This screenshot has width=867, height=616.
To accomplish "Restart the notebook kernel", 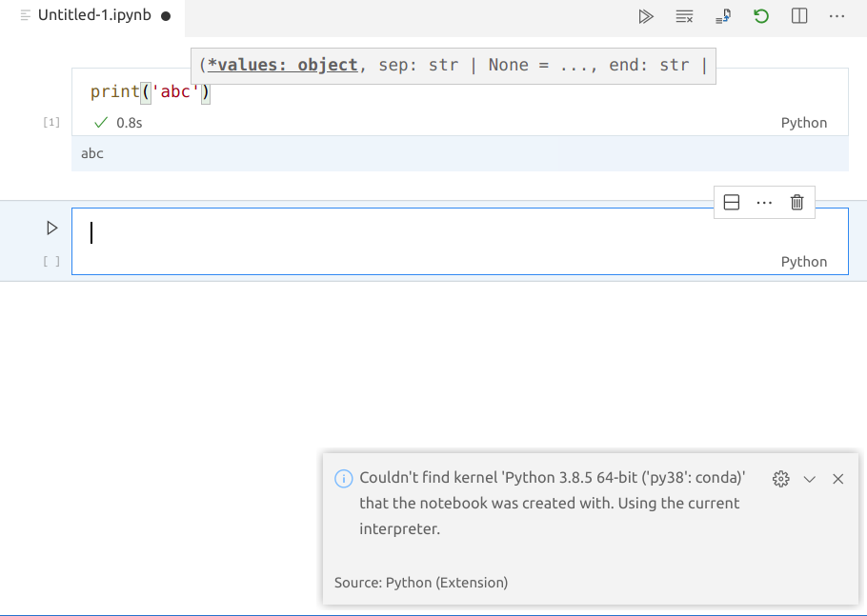I will [760, 16].
